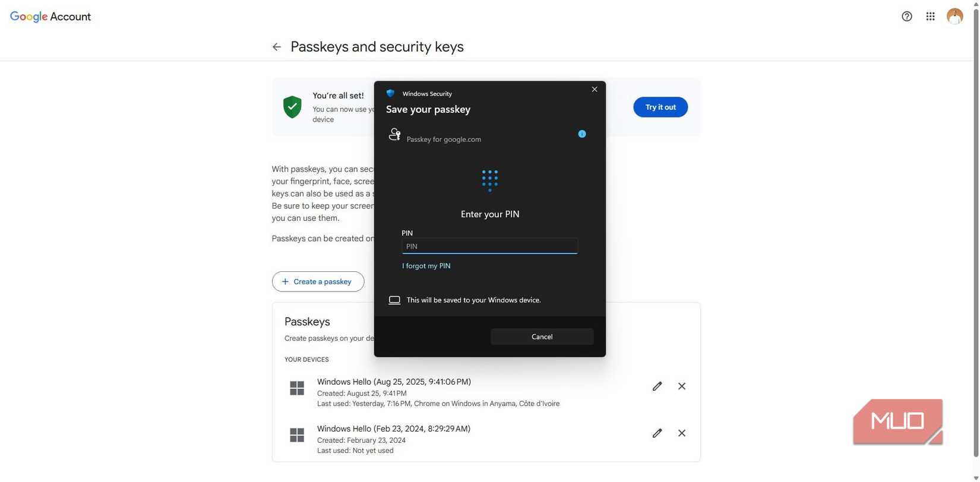
Task: Click the green checkmark success icon
Action: (x=292, y=107)
